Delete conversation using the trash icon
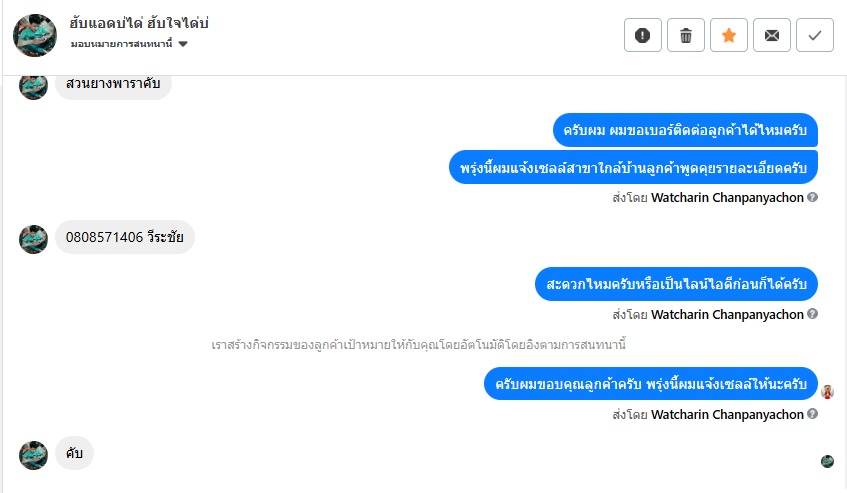 tap(686, 36)
